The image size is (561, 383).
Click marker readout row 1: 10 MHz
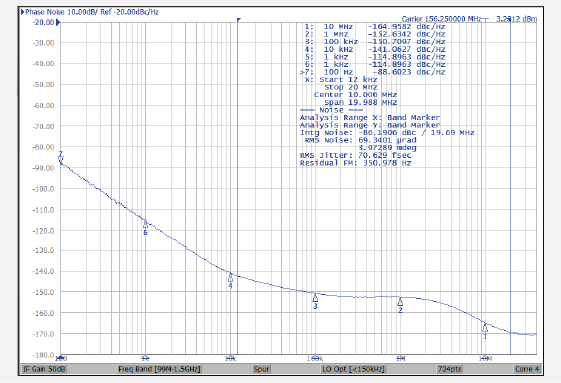[x=375, y=26]
